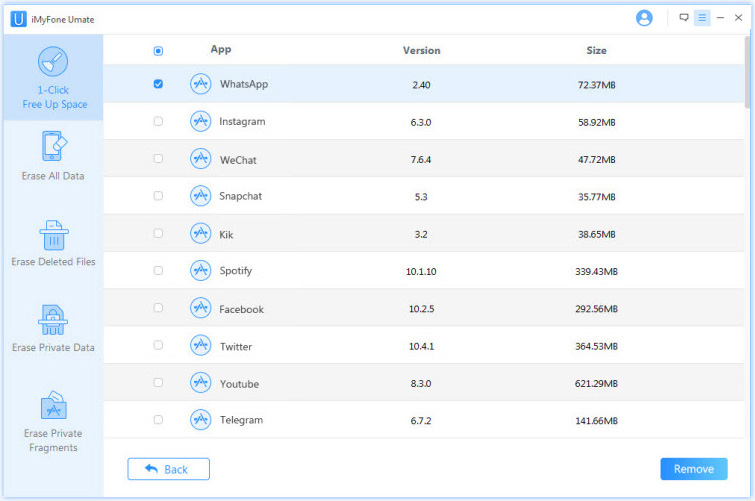Click the Kik app store icon
755x501 pixels.
point(200,233)
